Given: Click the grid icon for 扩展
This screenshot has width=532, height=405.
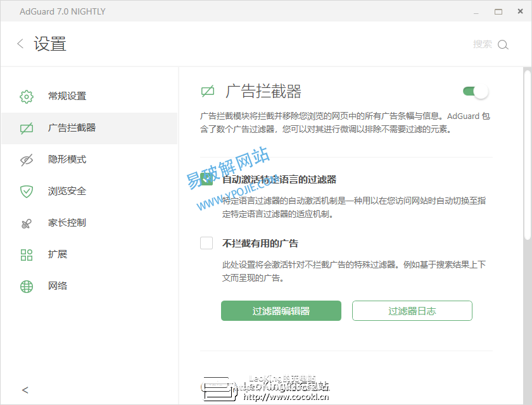Looking at the screenshot, I should (27, 255).
